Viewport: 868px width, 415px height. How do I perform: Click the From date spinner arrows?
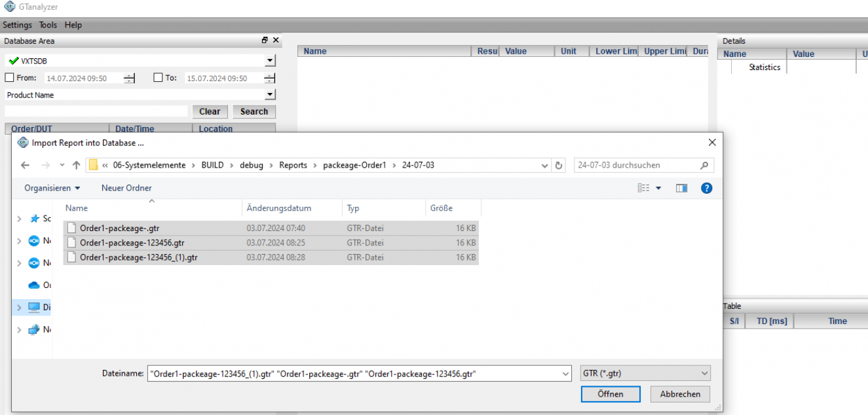tap(130, 78)
